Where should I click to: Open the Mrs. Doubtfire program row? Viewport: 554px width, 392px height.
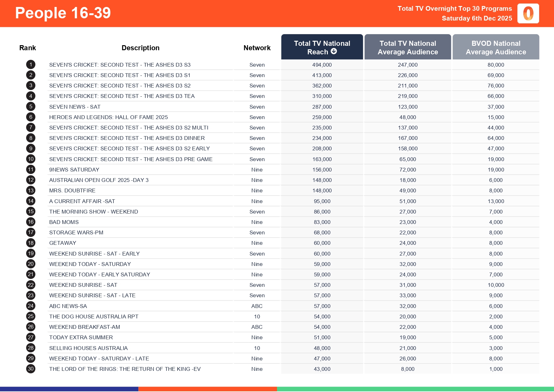pyautogui.click(x=72, y=190)
